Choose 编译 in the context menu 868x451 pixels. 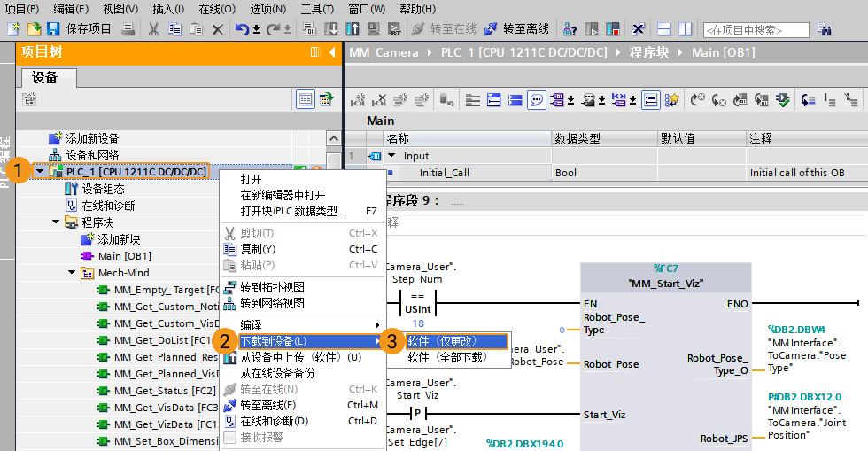303,325
